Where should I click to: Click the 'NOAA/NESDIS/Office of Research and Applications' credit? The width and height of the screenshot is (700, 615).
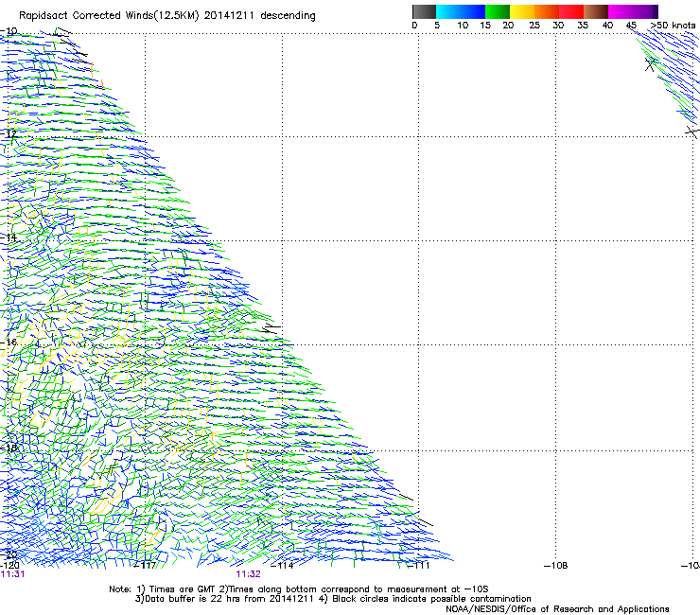tap(557, 609)
